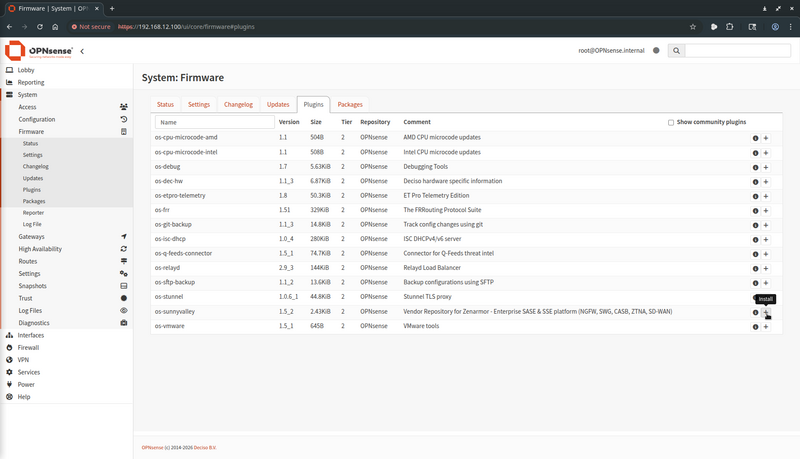Click the Deciso B.V. footer link
The width and height of the screenshot is (800, 459).
click(x=205, y=447)
